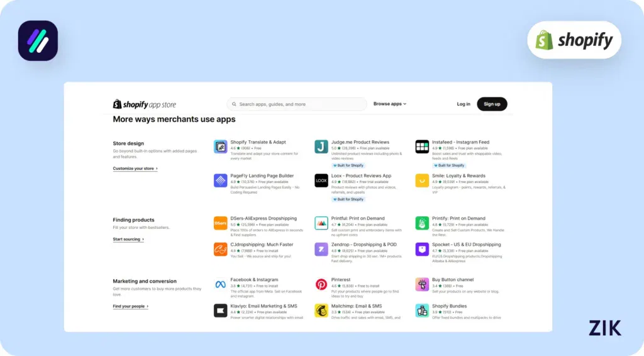Follow the Start sourcing link
644x356 pixels.
128,239
